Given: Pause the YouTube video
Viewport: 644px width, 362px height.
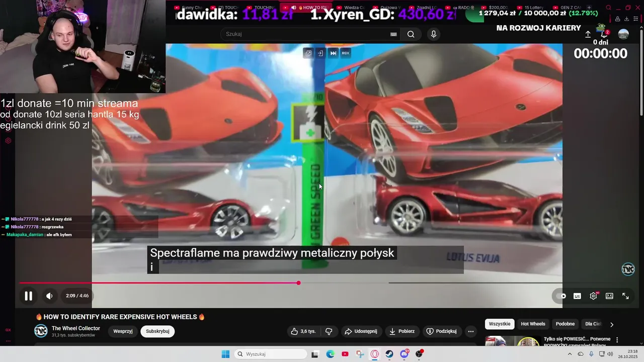Looking at the screenshot, I should 29,296.
